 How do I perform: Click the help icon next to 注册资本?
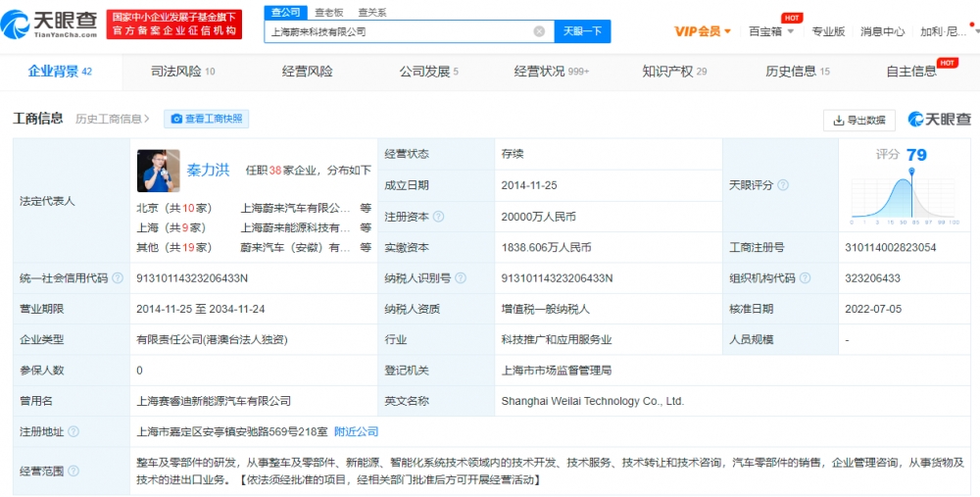438,217
